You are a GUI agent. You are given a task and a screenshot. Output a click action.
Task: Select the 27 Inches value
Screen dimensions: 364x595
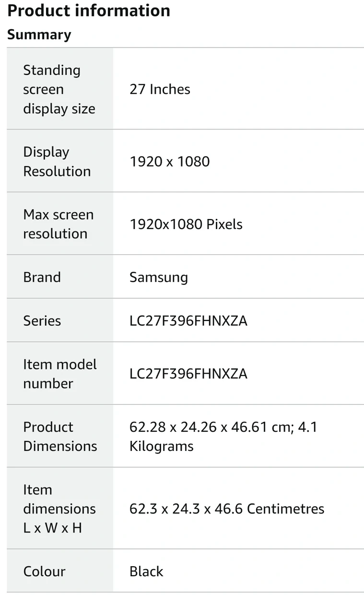(160, 89)
